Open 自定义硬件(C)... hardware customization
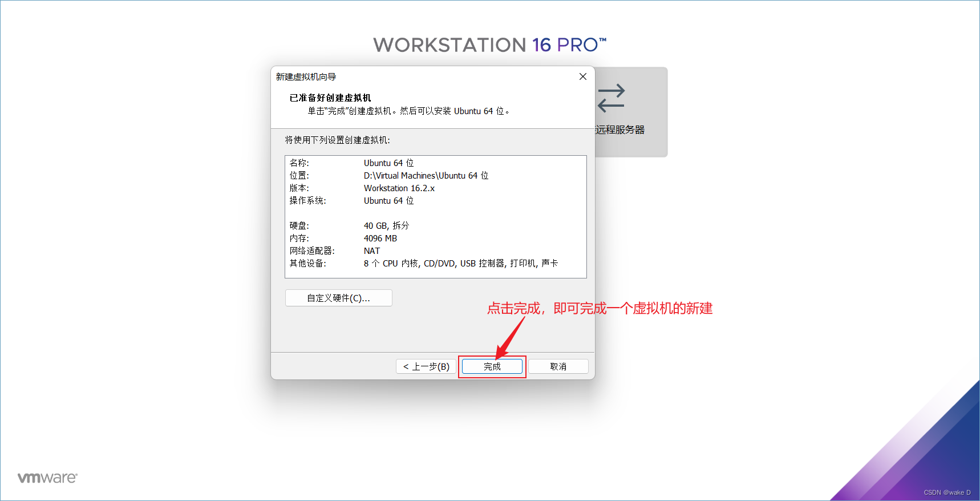This screenshot has height=501, width=980. pyautogui.click(x=338, y=298)
